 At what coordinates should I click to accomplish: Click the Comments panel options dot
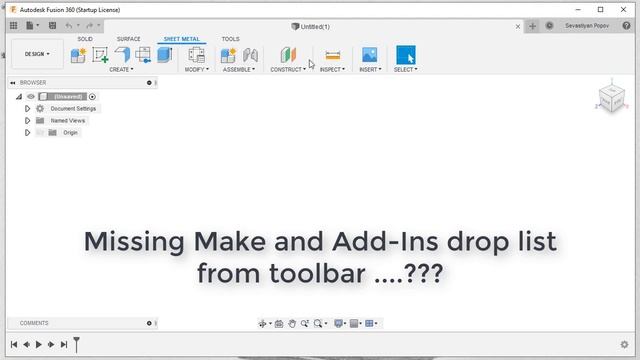(x=149, y=323)
